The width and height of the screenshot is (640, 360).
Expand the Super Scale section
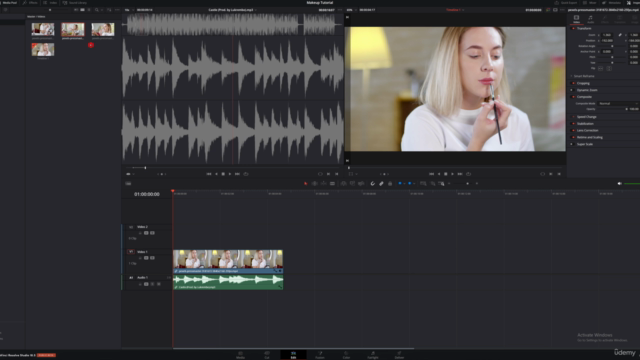584,144
